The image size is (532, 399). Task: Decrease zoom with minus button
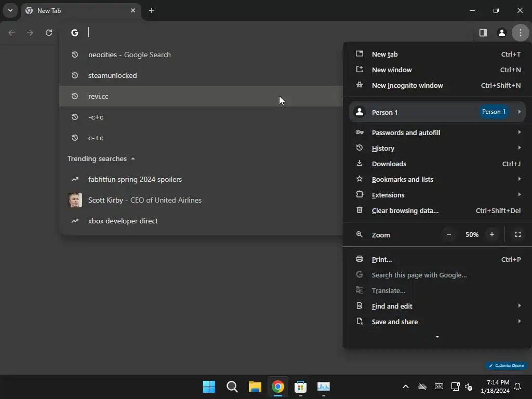[x=448, y=234]
